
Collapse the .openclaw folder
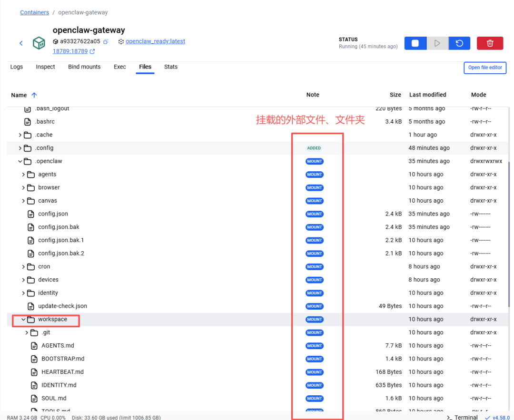[20, 161]
